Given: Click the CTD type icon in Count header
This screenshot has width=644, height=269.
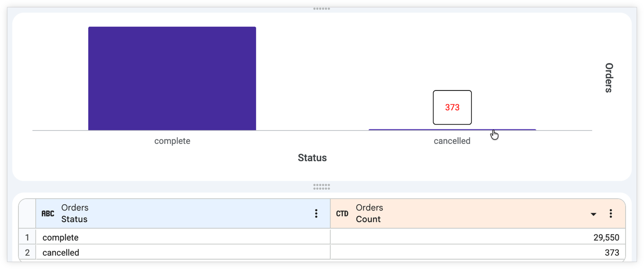Looking at the screenshot, I should click(342, 214).
